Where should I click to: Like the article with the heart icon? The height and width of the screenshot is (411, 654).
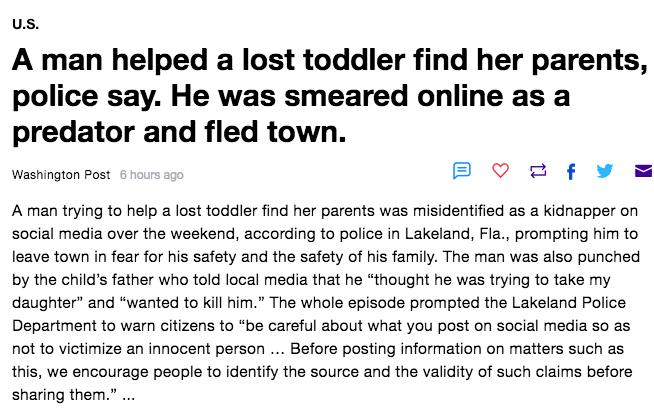coord(500,170)
